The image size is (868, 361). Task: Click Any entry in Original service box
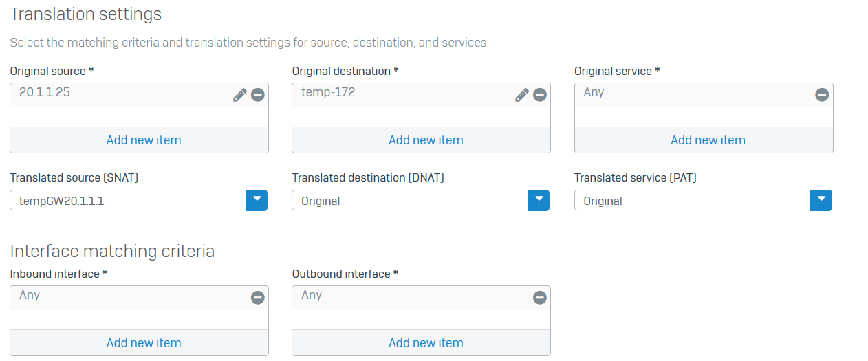tap(594, 92)
